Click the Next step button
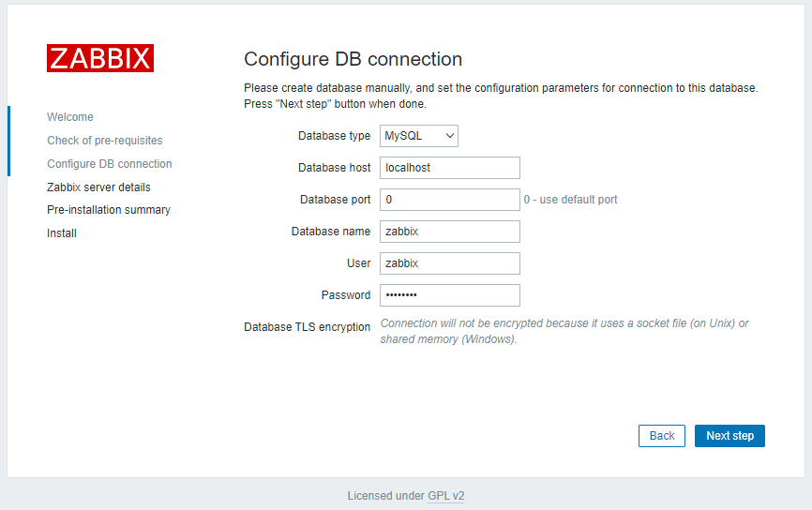 tap(729, 436)
